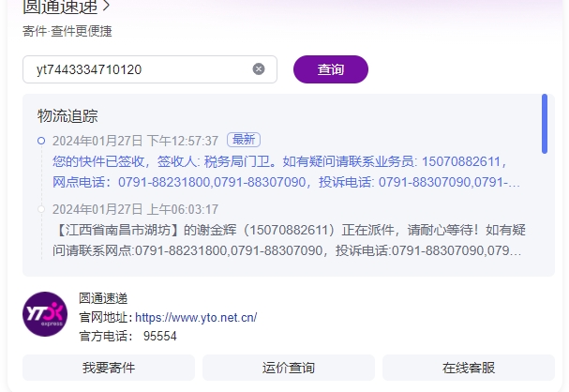Click the latest entry timeline circle marker
Image resolution: width=569 pixels, height=392 pixels.
point(41,141)
